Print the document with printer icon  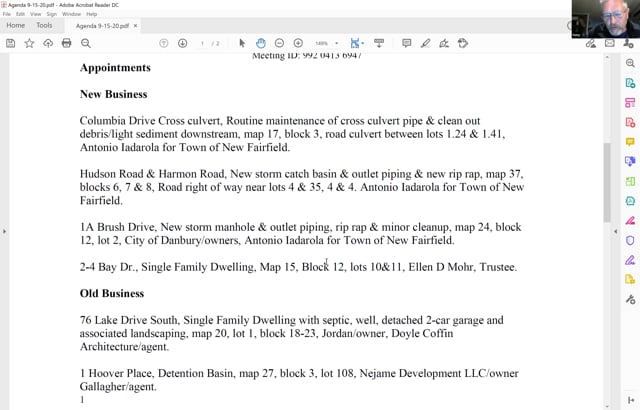(x=67, y=43)
